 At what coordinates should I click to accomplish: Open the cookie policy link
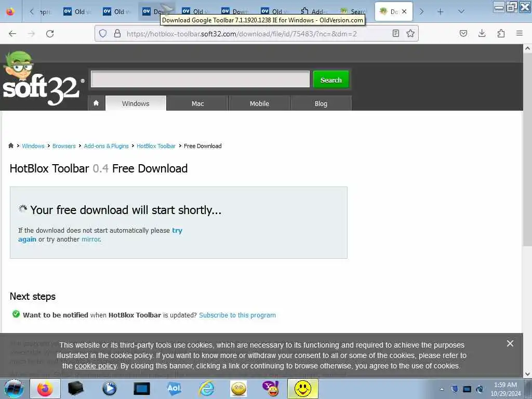pos(96,366)
